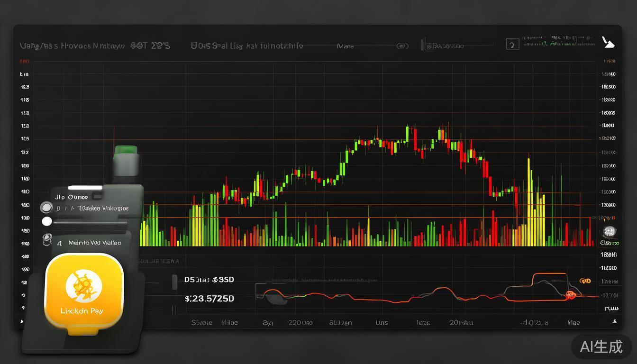Expand the Jlo Oumce panel header
Image resolution: width=637 pixels, height=364 pixels.
point(71,197)
